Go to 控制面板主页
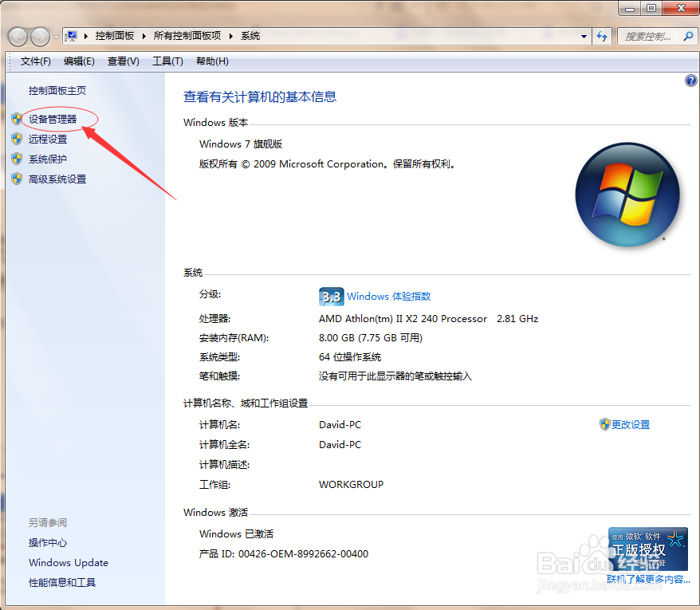Viewport: 700px width, 610px height. click(x=57, y=91)
